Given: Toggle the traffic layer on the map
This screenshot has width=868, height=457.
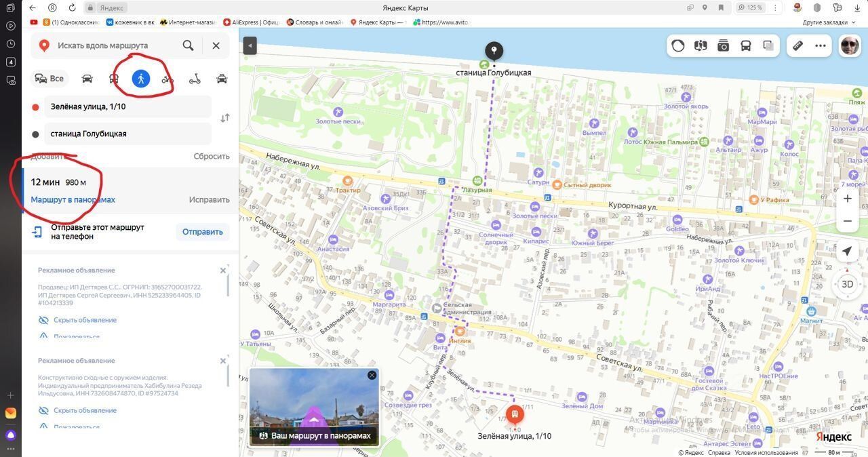Looking at the screenshot, I should click(678, 45).
